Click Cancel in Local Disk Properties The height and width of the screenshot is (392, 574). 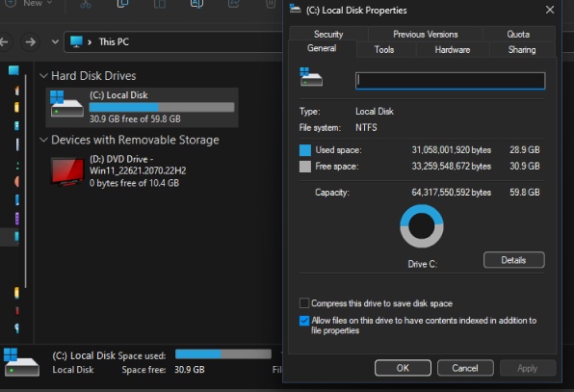pos(465,368)
